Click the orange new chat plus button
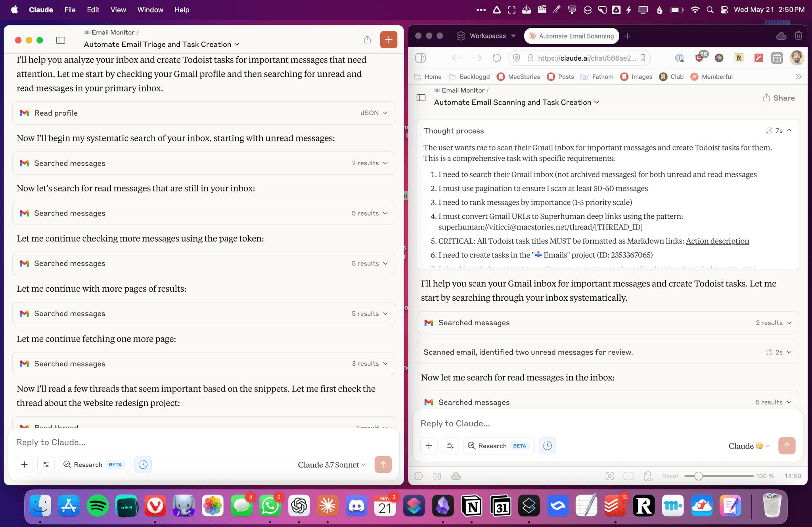 pyautogui.click(x=389, y=40)
